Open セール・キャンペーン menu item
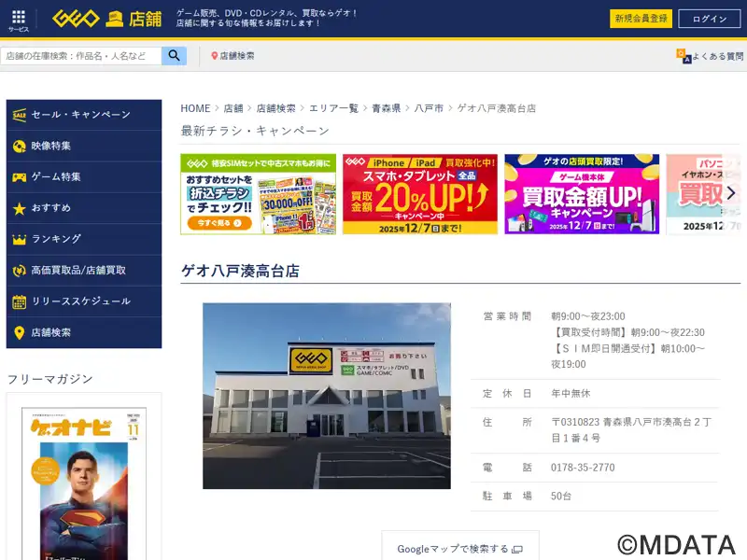This screenshot has width=747, height=560. [84, 115]
